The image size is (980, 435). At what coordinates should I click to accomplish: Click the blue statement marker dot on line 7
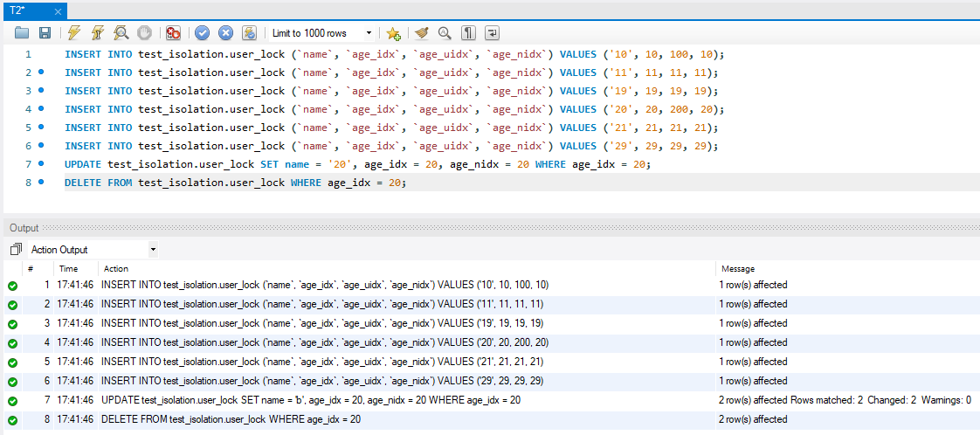tap(41, 163)
